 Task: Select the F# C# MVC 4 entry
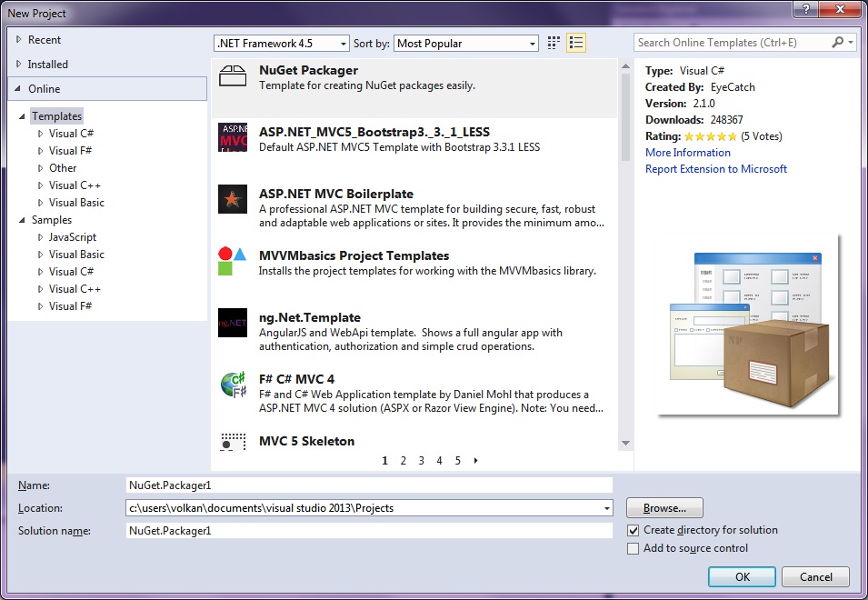[x=414, y=393]
